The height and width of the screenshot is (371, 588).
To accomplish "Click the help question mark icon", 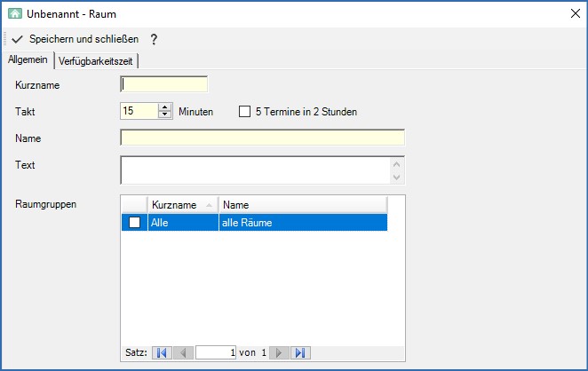I will tap(154, 40).
